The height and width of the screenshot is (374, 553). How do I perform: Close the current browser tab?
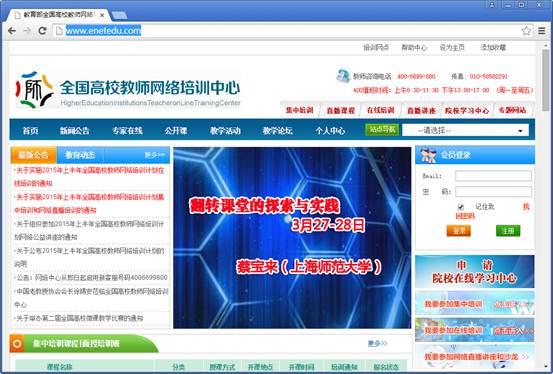point(102,15)
